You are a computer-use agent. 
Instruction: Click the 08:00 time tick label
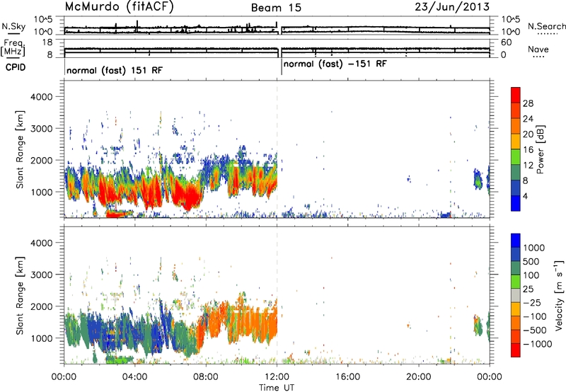click(205, 377)
